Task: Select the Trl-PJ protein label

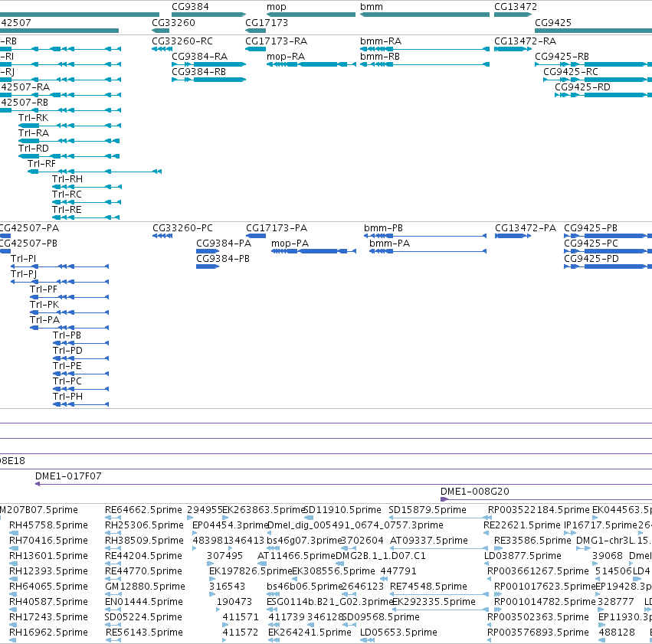Action: (x=24, y=274)
